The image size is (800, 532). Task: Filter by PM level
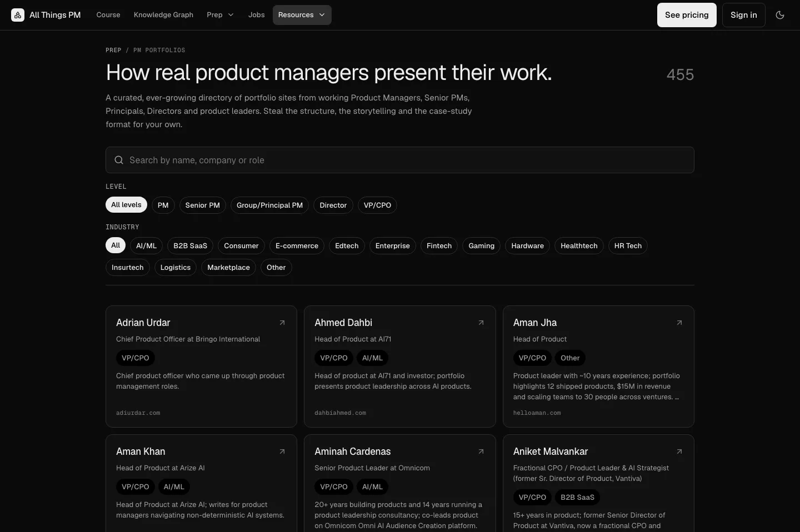point(163,205)
